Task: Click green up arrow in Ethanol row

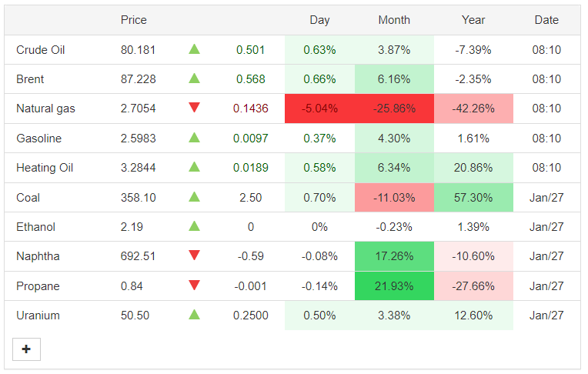Action: coord(194,226)
